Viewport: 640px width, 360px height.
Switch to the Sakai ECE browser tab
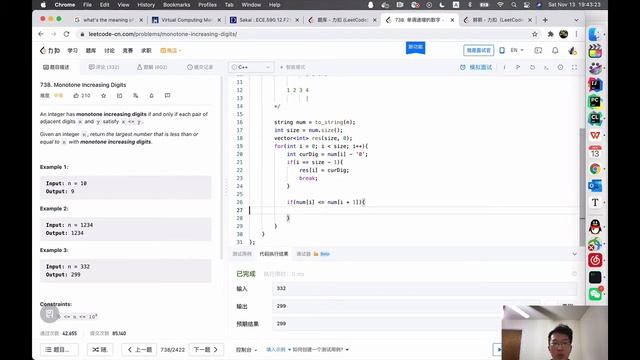pos(264,20)
